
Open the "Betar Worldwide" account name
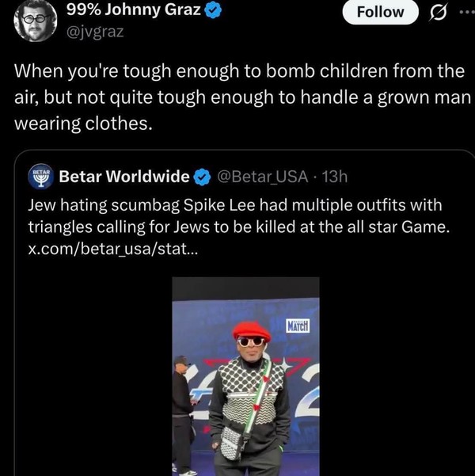click(124, 175)
